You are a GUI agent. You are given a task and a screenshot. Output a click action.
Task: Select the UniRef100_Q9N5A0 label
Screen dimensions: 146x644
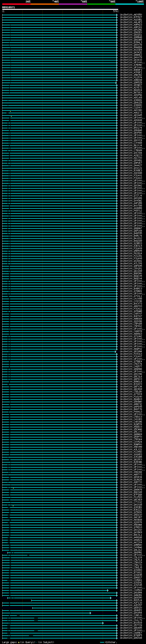(x=131, y=545)
